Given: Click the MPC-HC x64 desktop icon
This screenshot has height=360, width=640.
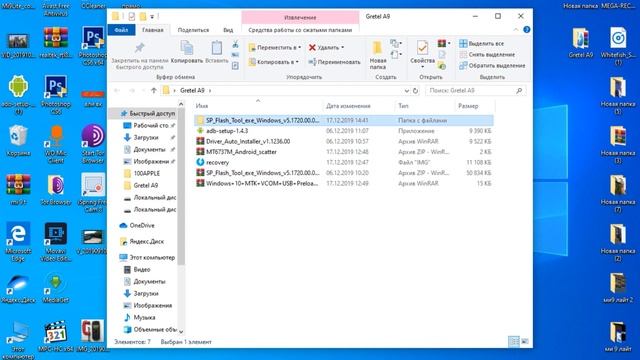Looking at the screenshot, I should pos(56,336).
